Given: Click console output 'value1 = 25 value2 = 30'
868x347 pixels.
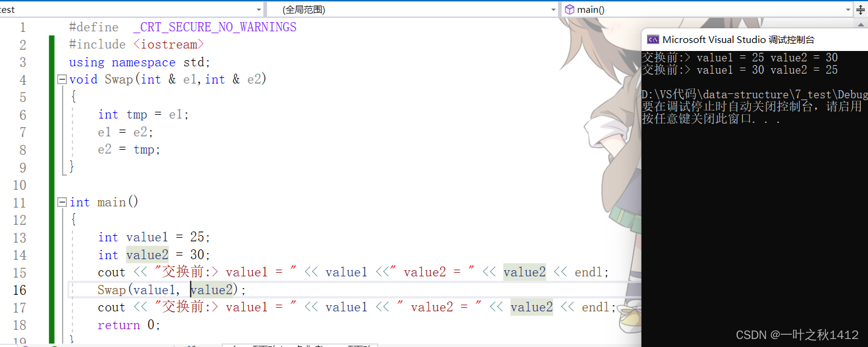Looking at the screenshot, I should pyautogui.click(x=767, y=58).
